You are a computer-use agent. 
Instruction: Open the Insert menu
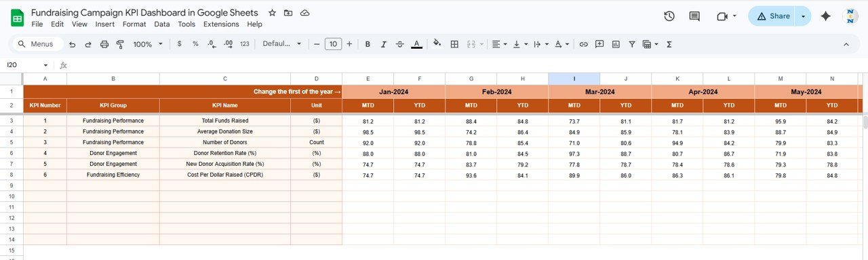[x=105, y=24]
